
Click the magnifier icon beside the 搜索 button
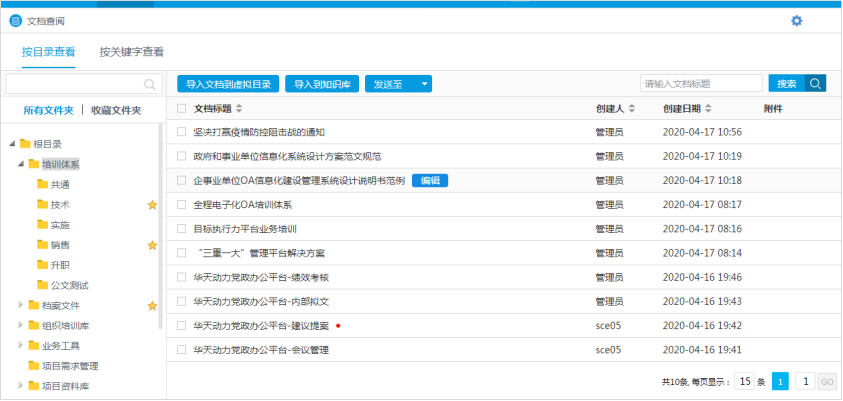(816, 84)
